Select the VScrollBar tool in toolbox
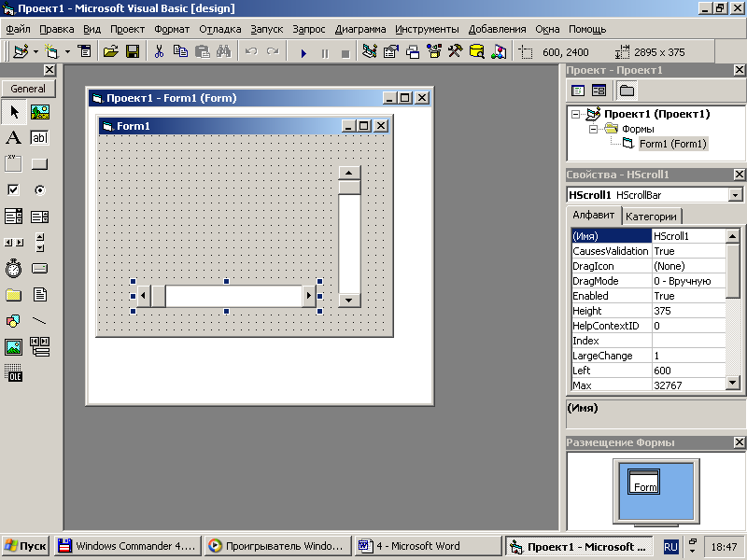 [40, 243]
